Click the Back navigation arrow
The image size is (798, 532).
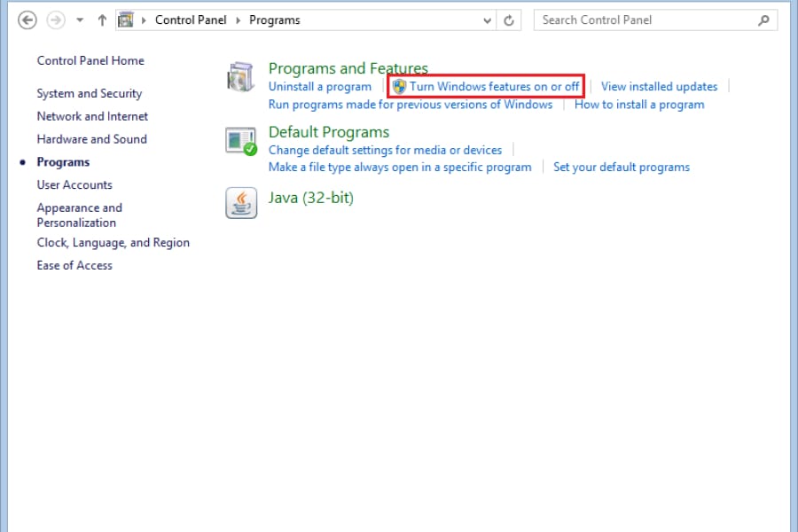[27, 20]
